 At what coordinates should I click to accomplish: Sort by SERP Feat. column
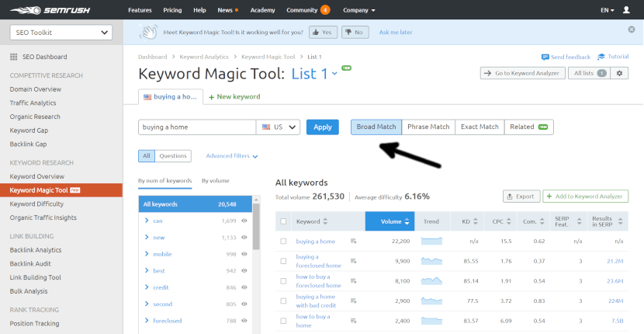click(579, 221)
